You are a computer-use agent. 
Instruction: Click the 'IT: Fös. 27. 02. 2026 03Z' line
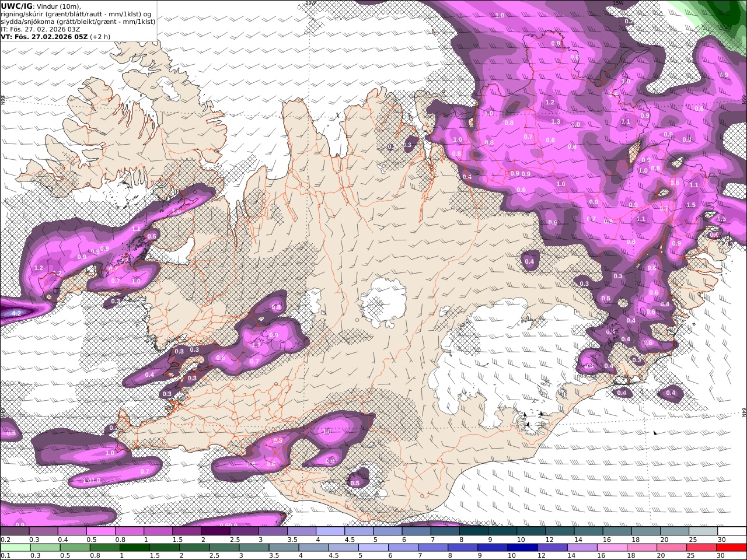coord(40,29)
